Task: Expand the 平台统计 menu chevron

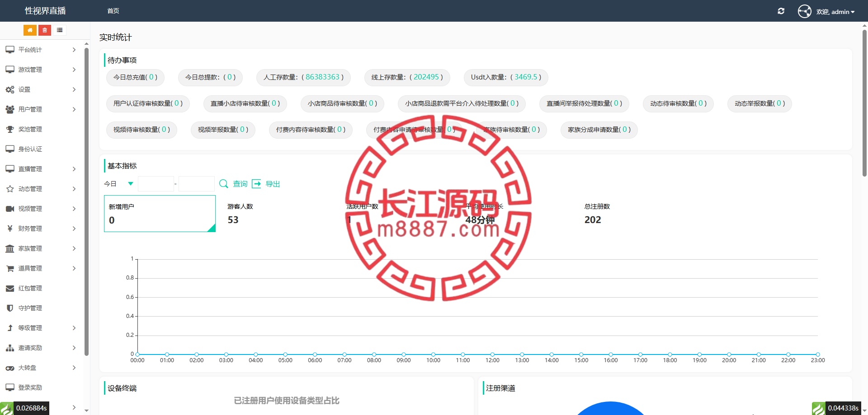Action: tap(74, 50)
